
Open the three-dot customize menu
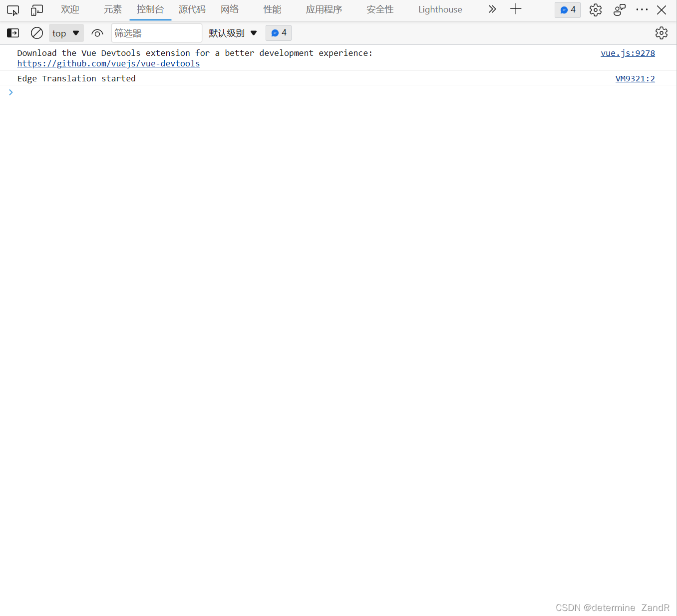[642, 10]
